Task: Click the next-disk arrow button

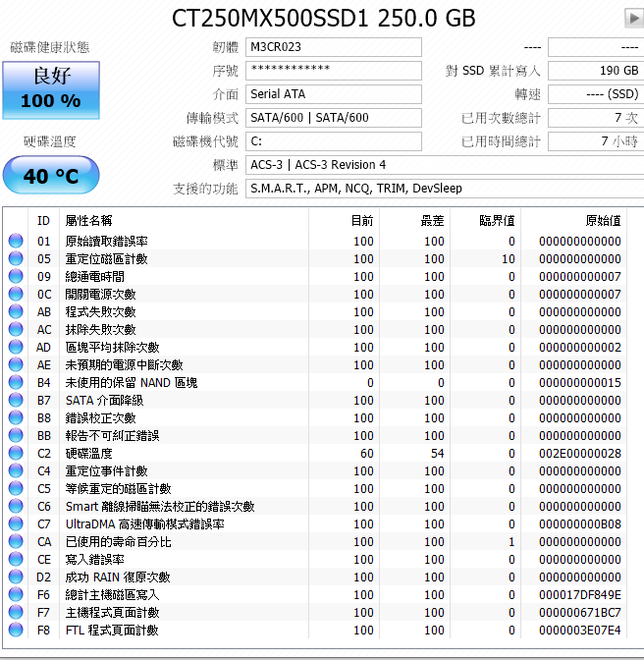Action: (634, 18)
